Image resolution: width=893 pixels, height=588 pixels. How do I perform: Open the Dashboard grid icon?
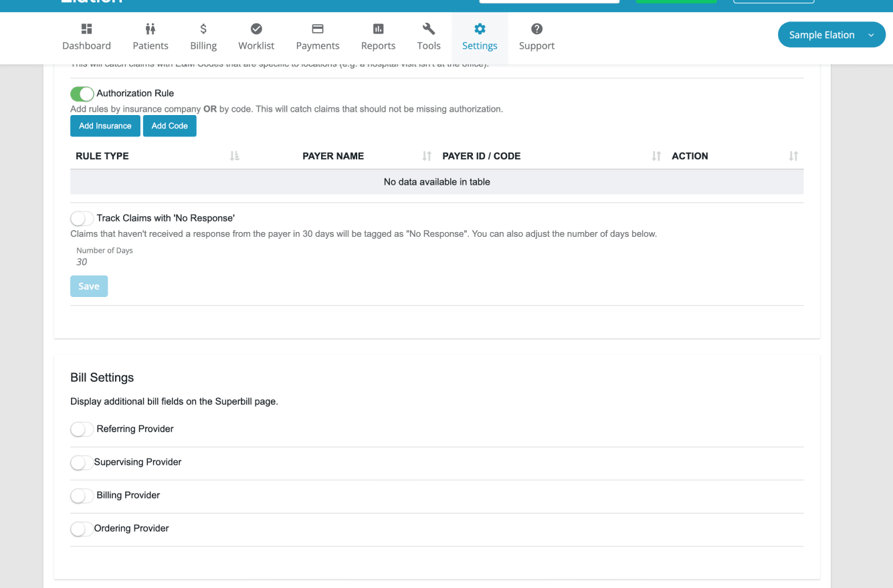86,29
